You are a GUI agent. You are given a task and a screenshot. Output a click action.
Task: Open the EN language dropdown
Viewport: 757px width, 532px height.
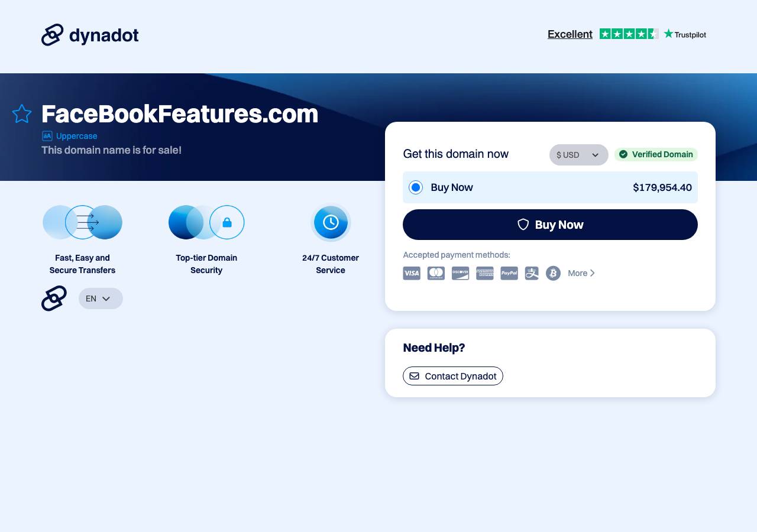pos(101,299)
